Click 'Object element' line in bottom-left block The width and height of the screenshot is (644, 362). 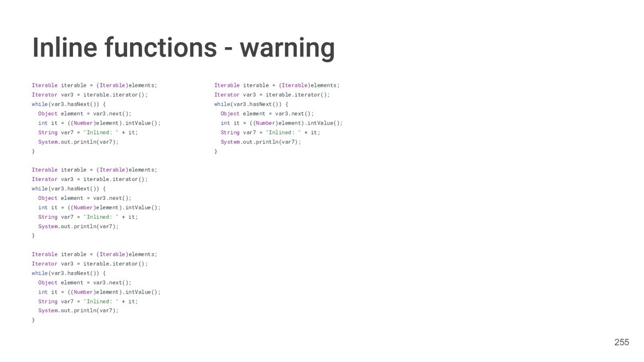(x=85, y=283)
